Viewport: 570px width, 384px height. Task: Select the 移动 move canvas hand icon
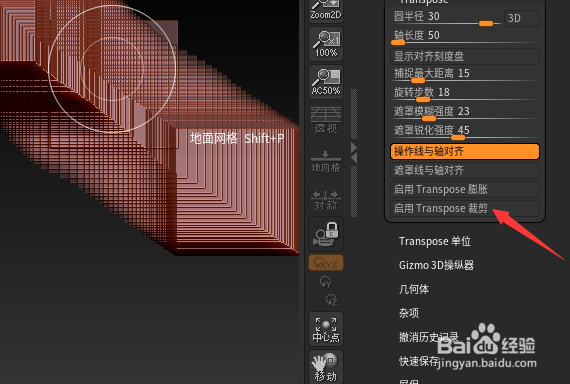[x=326, y=367]
